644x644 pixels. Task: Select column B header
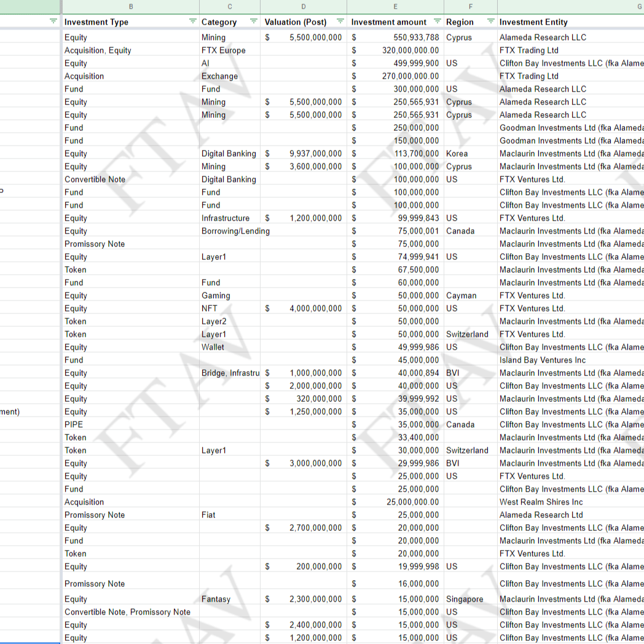130,6
